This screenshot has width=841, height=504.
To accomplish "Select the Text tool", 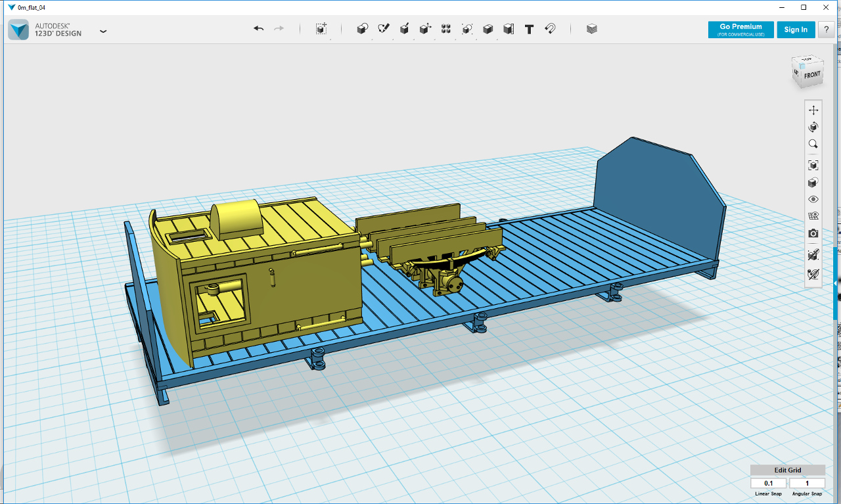I will tap(530, 29).
